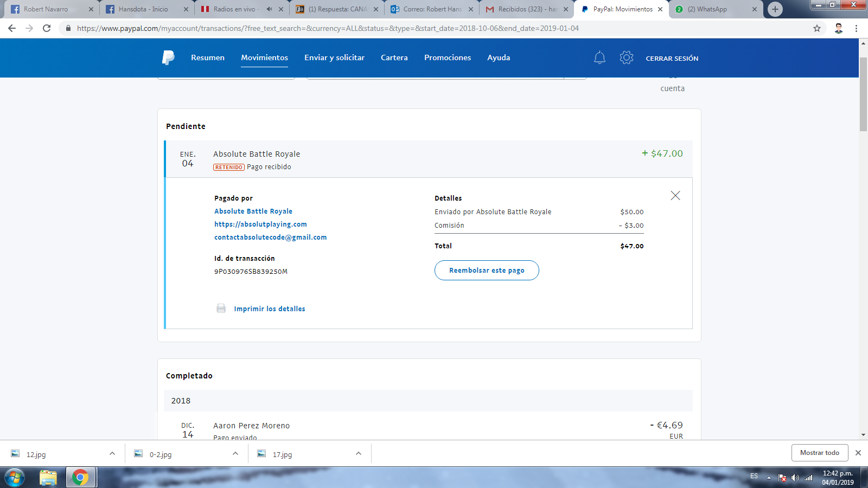This screenshot has height=488, width=868.
Task: Open the 17.jpg download options arrow
Action: pyautogui.click(x=359, y=453)
